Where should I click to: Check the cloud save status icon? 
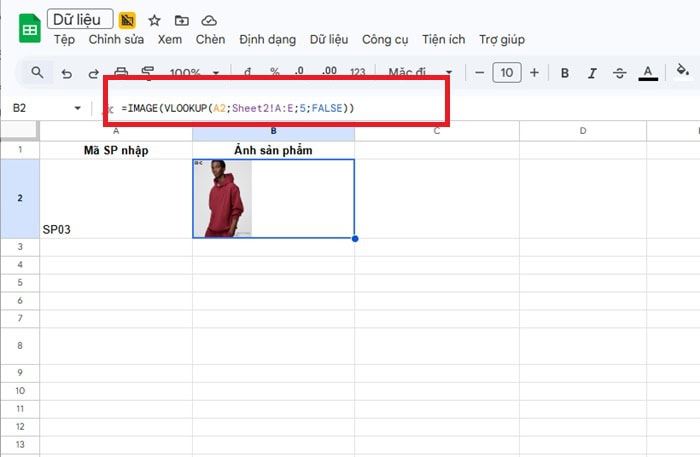[209, 20]
